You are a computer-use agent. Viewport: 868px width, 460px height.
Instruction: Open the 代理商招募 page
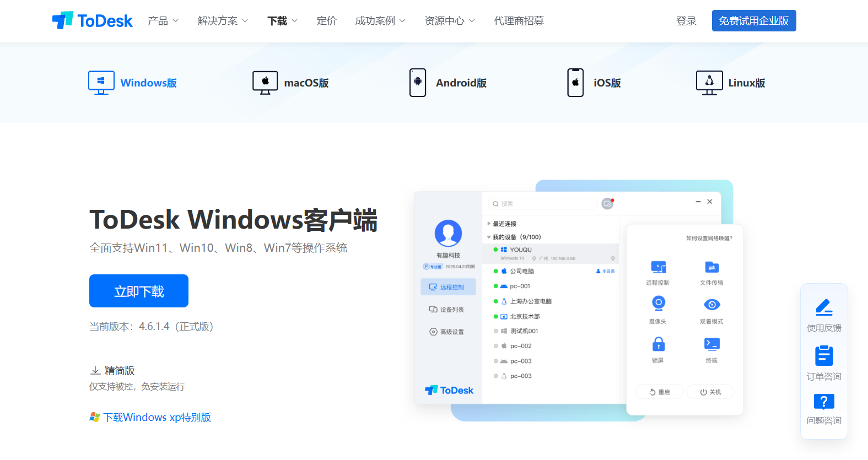click(519, 21)
